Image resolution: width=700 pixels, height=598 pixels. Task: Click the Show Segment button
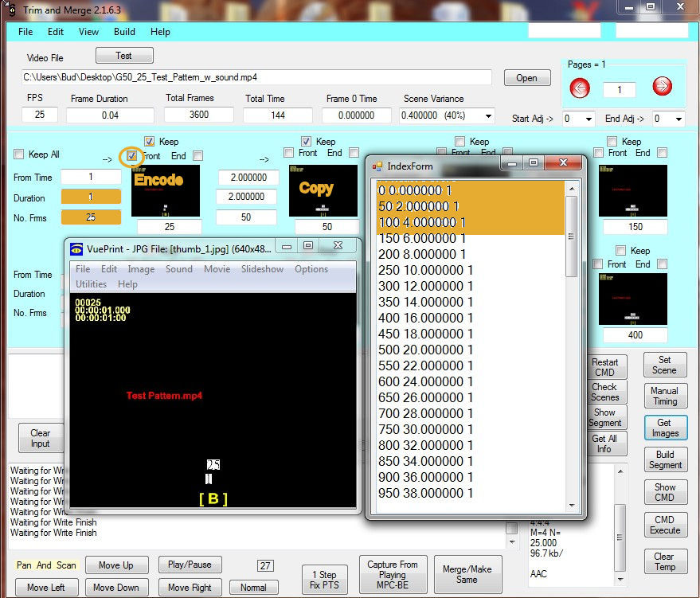[x=605, y=417]
